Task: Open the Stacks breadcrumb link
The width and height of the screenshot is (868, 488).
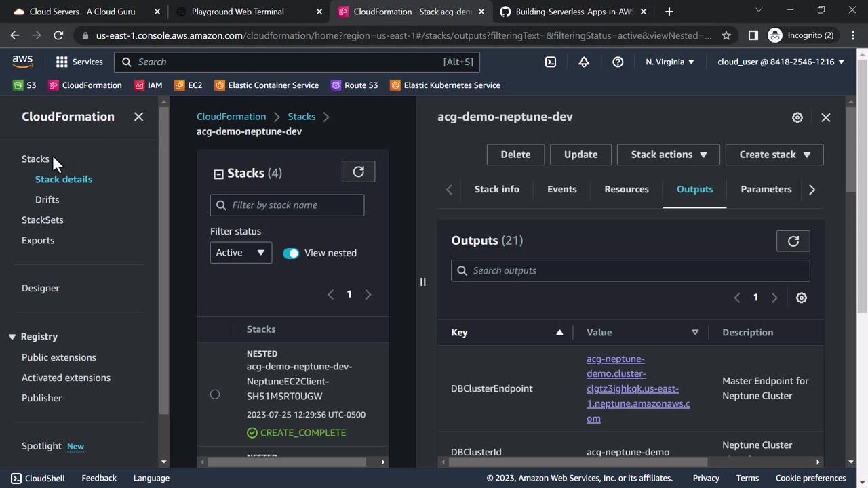Action: tap(302, 117)
